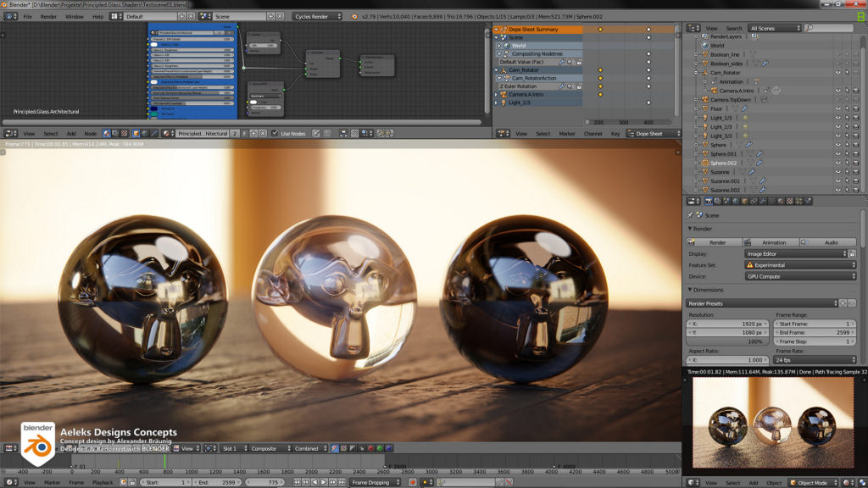Open the Marker menu in the dope sheet
This screenshot has width=868, height=488.
coord(567,133)
